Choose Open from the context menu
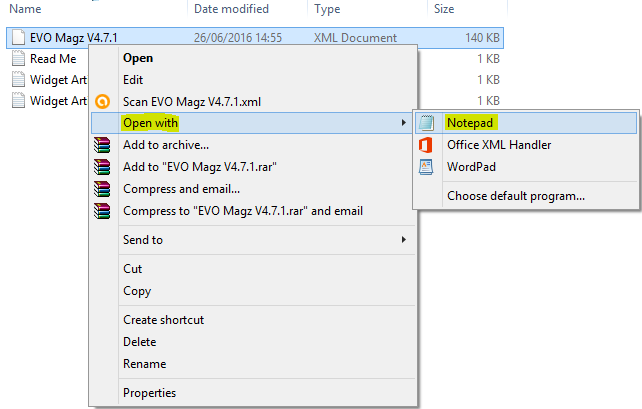 [x=138, y=58]
